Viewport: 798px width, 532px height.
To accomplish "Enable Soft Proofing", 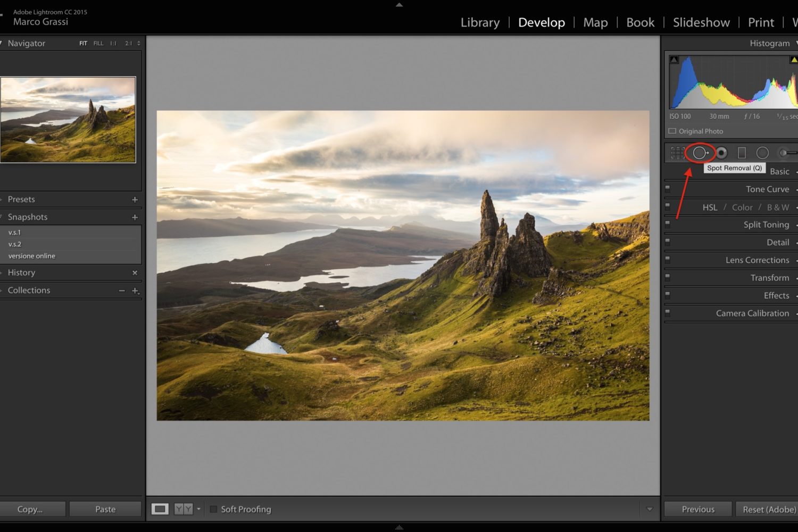I will click(214, 509).
